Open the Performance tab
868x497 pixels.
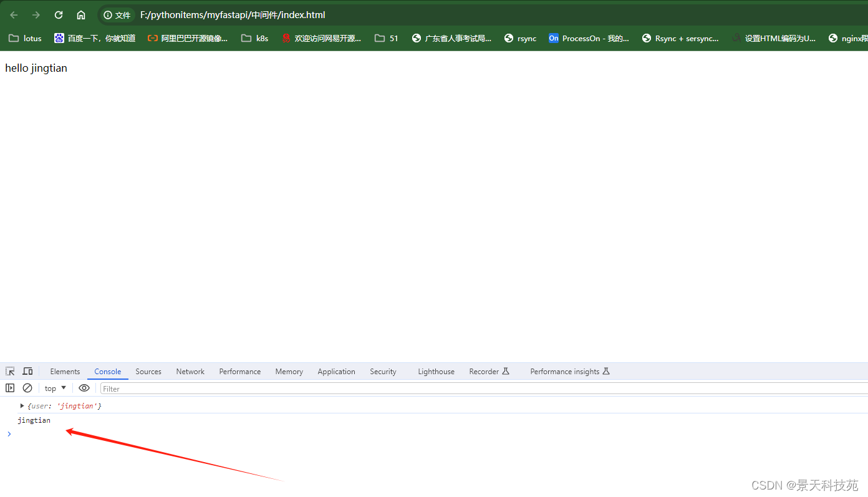[x=240, y=372]
